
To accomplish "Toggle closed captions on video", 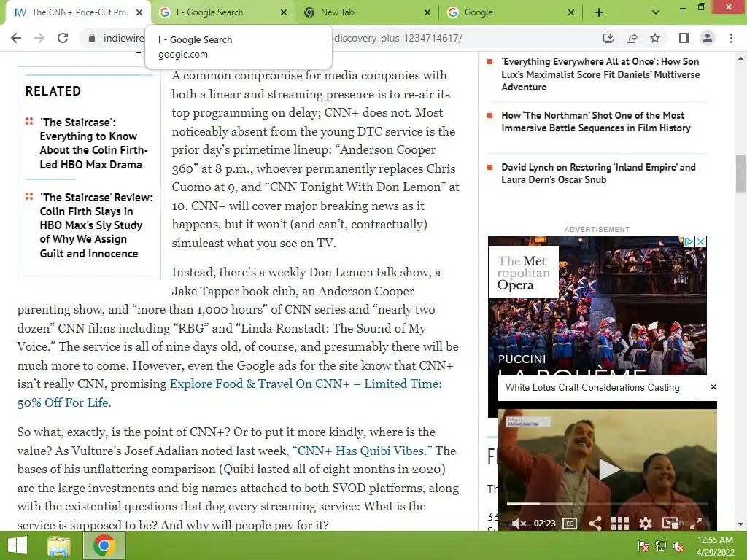I will click(570, 524).
